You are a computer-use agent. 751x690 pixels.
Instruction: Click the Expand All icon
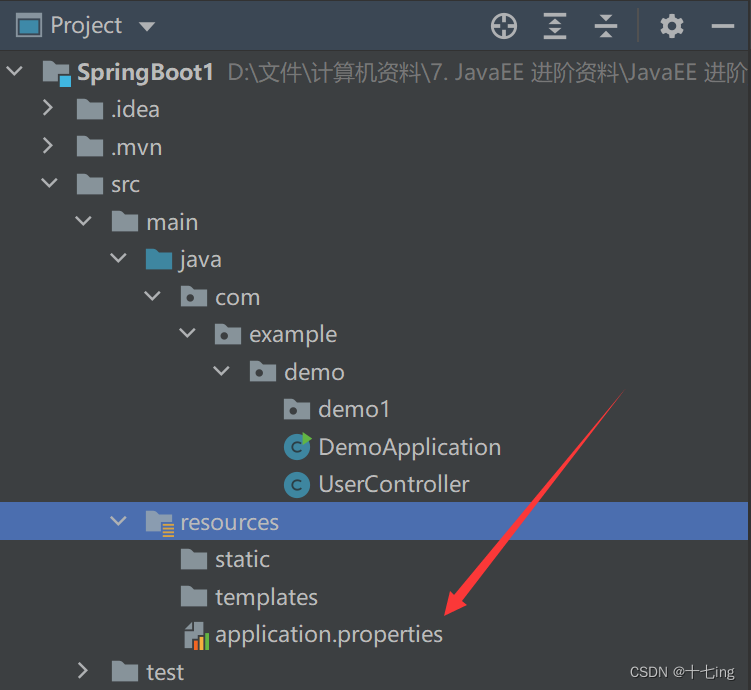tap(555, 26)
